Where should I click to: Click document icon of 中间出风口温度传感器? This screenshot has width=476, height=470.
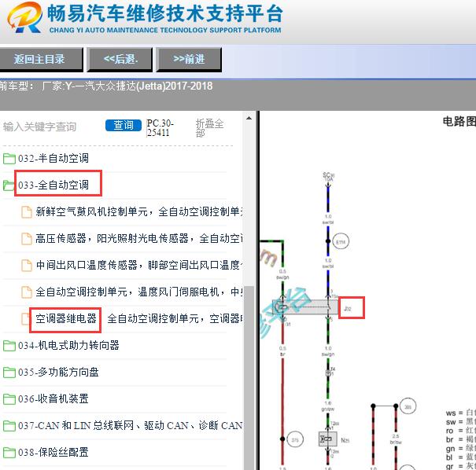click(27, 265)
